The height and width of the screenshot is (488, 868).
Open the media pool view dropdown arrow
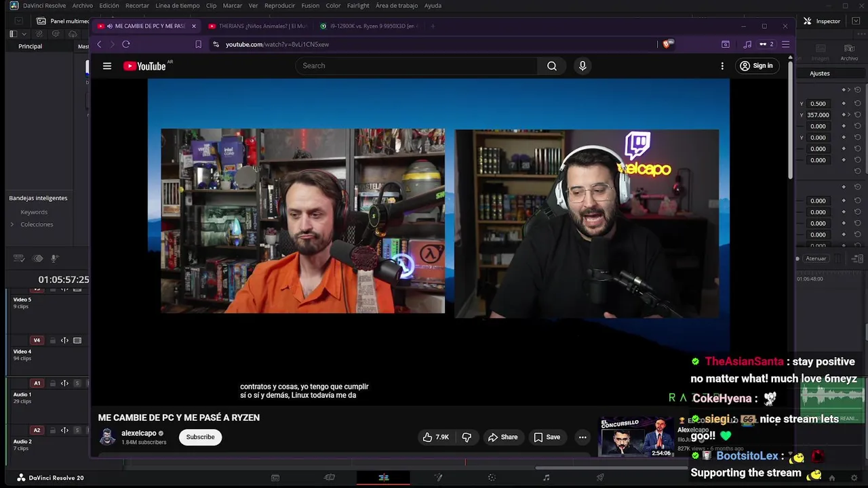click(x=24, y=33)
